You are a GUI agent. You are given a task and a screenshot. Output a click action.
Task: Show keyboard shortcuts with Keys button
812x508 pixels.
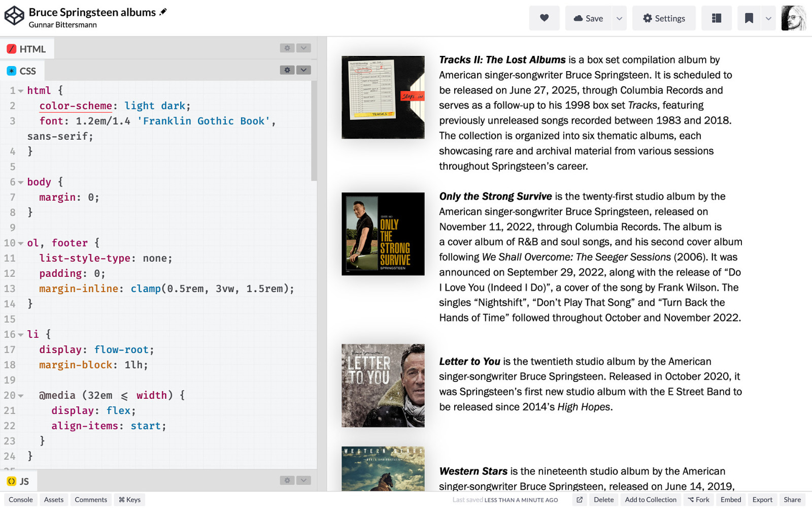click(129, 500)
